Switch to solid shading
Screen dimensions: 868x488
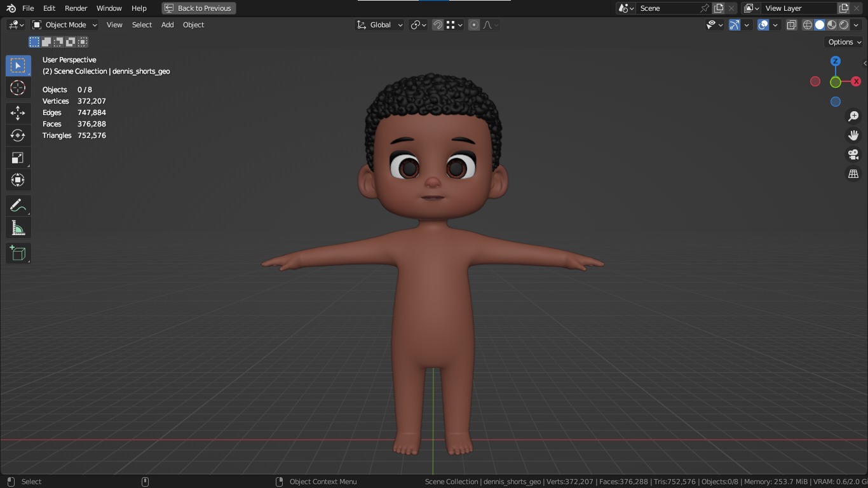(820, 25)
